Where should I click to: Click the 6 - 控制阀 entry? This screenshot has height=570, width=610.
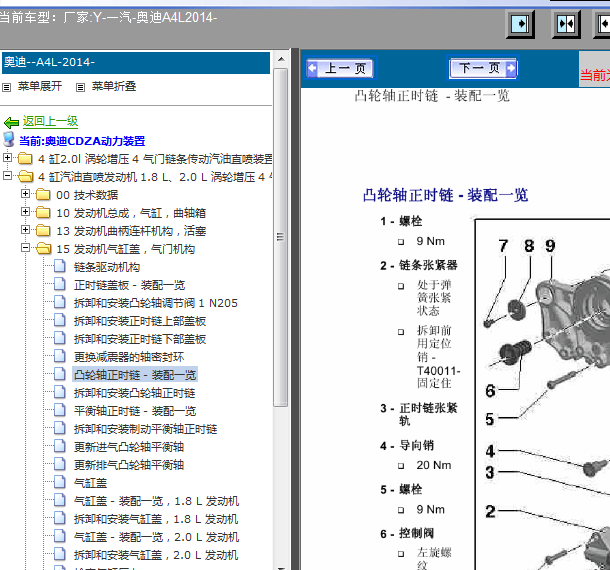tap(407, 533)
